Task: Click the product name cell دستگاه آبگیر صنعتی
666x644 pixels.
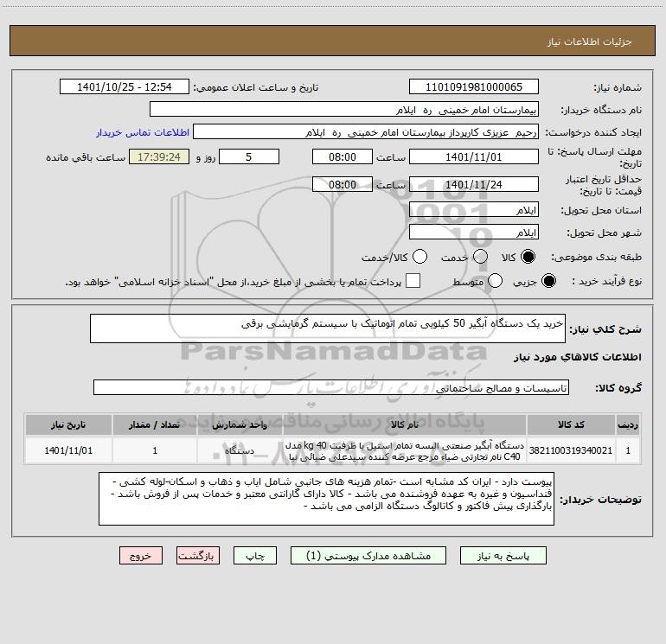Action: [x=405, y=451]
